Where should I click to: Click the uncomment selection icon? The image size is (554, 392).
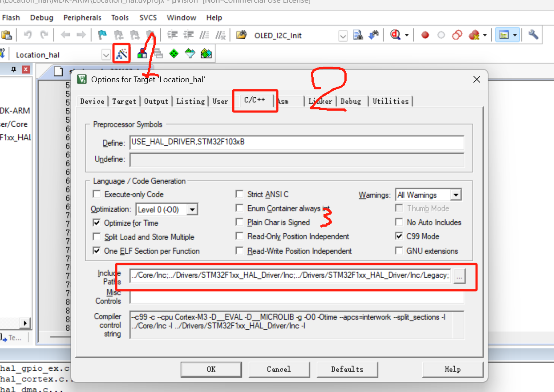click(x=220, y=35)
